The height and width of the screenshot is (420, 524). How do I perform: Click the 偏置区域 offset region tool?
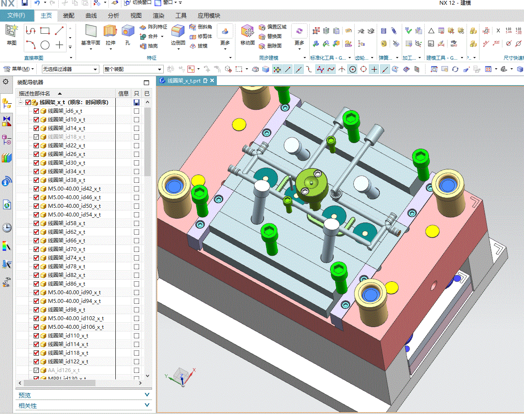pyautogui.click(x=273, y=27)
